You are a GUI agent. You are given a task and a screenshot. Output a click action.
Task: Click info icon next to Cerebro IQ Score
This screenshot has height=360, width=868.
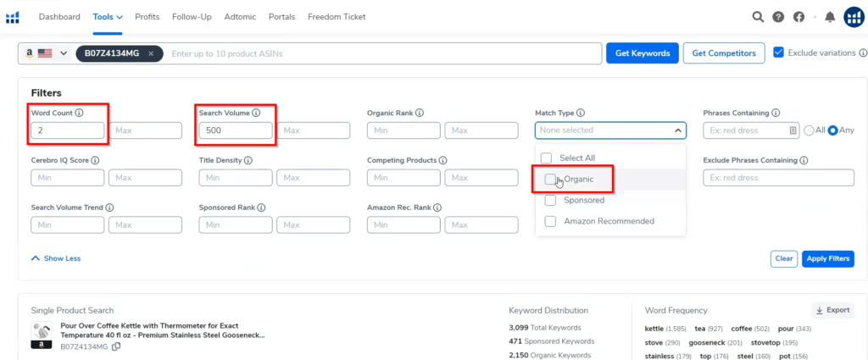tap(95, 160)
